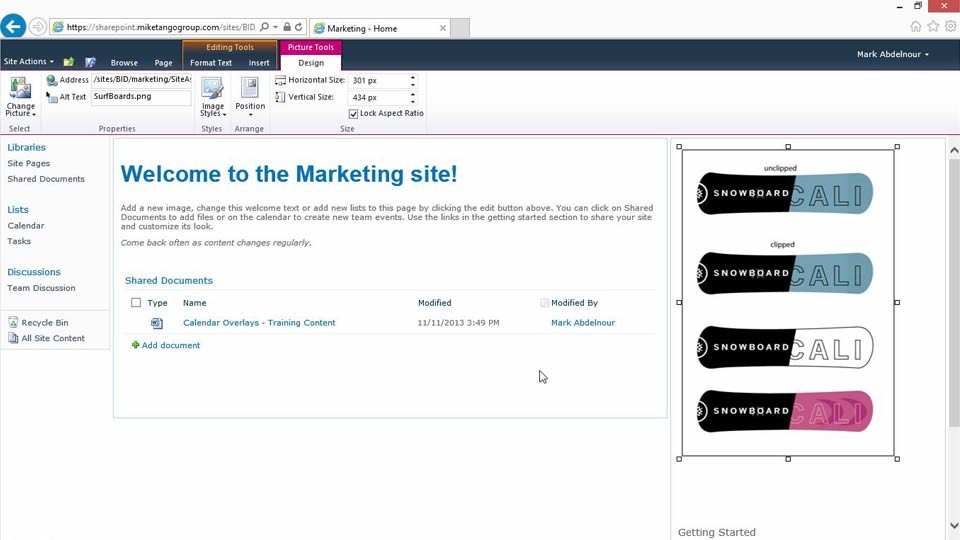Click the Recycle Bin icon in sidebar
Viewport: 960px width, 540px height.
pyautogui.click(x=13, y=322)
